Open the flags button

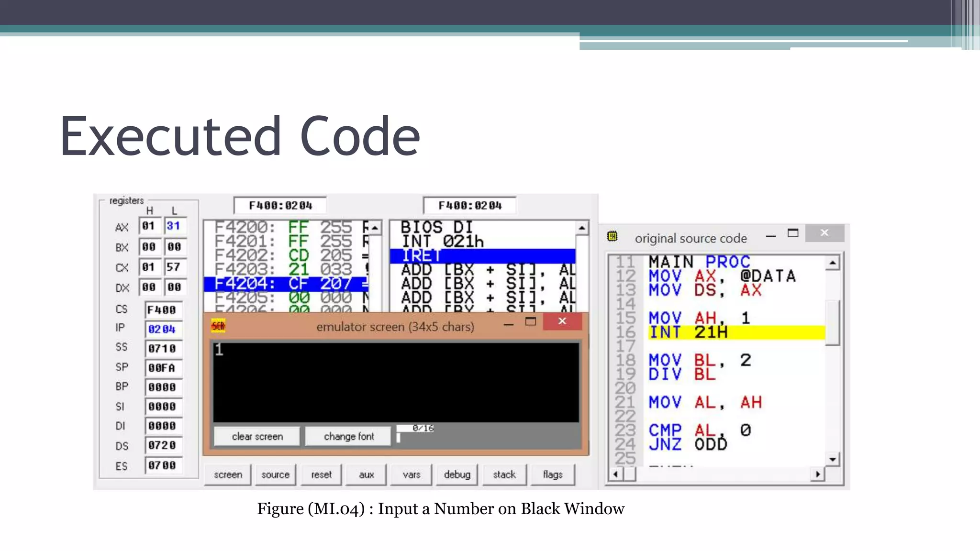point(553,474)
